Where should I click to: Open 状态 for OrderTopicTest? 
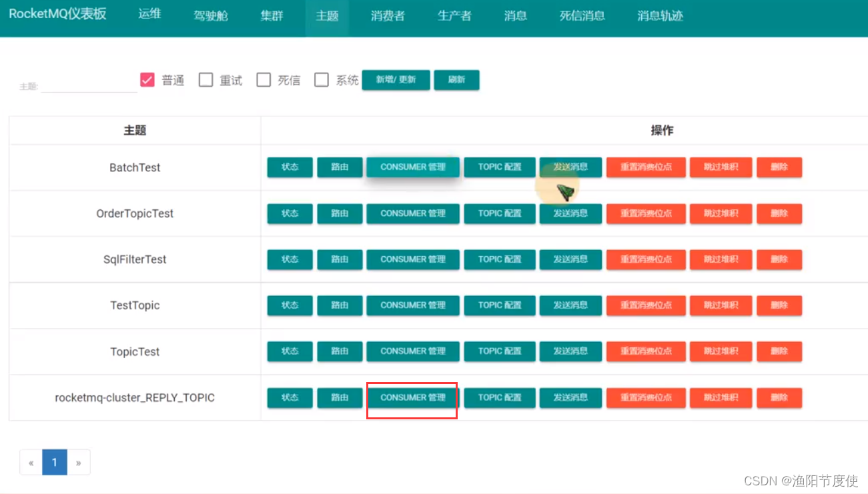tap(290, 213)
